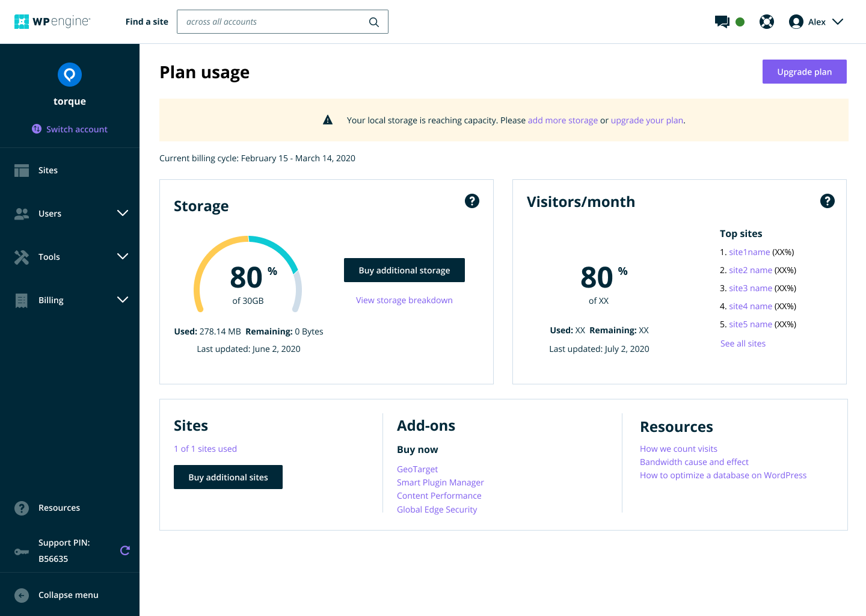Expand the Users menu chevron
866x616 pixels.
tap(123, 213)
